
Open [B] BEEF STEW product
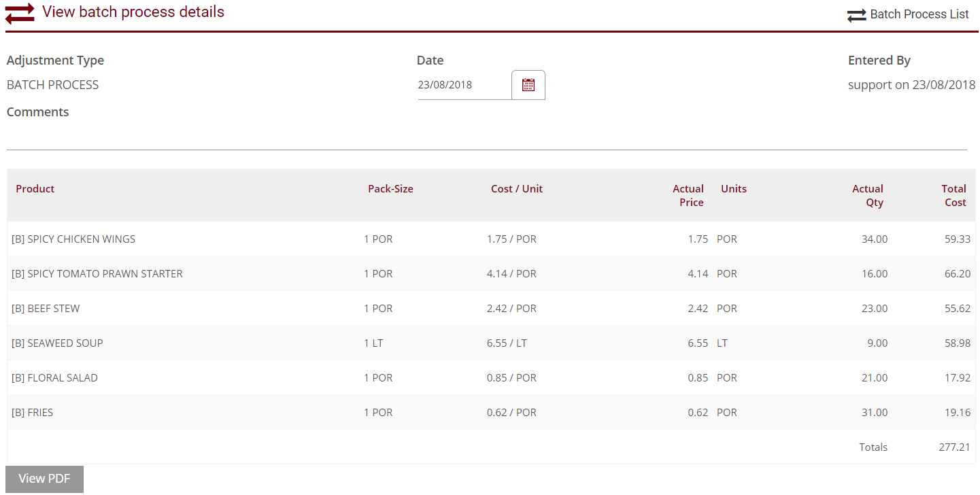(45, 308)
